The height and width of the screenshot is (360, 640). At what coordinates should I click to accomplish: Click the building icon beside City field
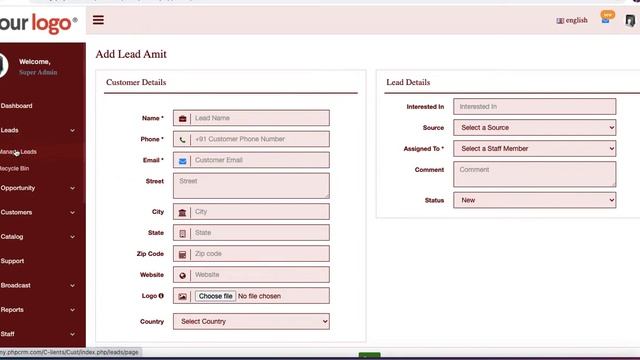point(182,212)
